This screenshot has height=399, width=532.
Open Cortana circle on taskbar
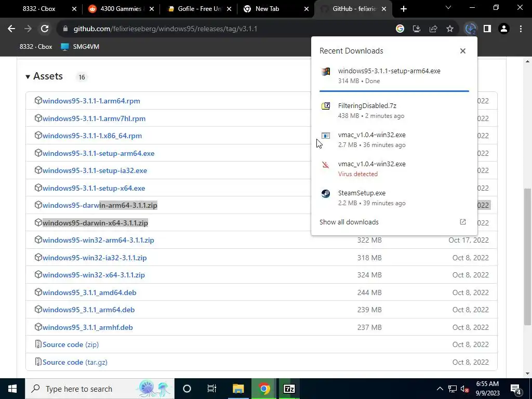(x=187, y=389)
